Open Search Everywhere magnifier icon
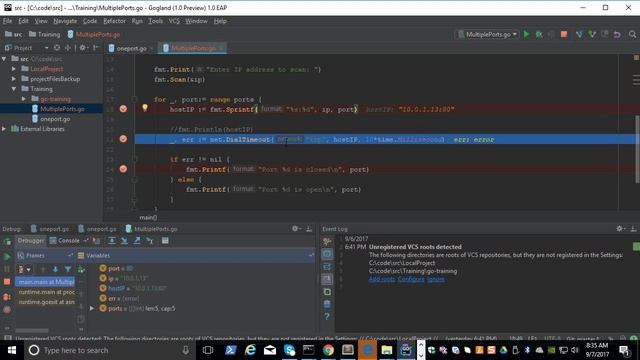This screenshot has height=360, width=640. click(x=632, y=34)
